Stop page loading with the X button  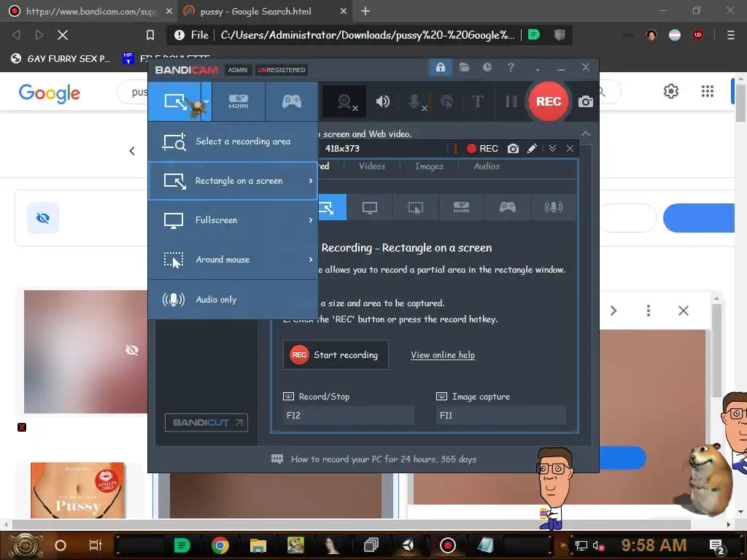(63, 35)
